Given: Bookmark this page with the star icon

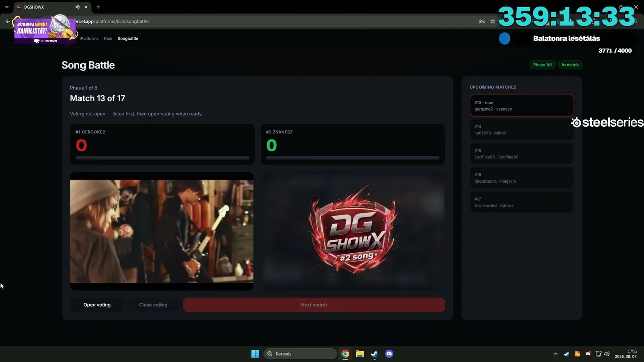Looking at the screenshot, I should pos(493,21).
